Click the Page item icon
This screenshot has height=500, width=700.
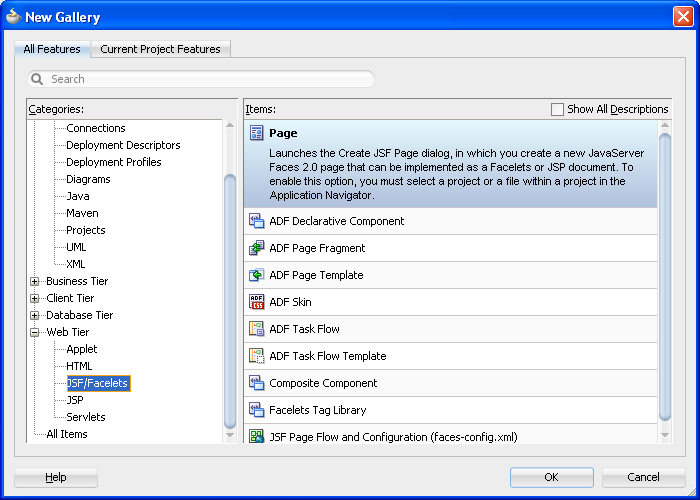click(x=257, y=133)
